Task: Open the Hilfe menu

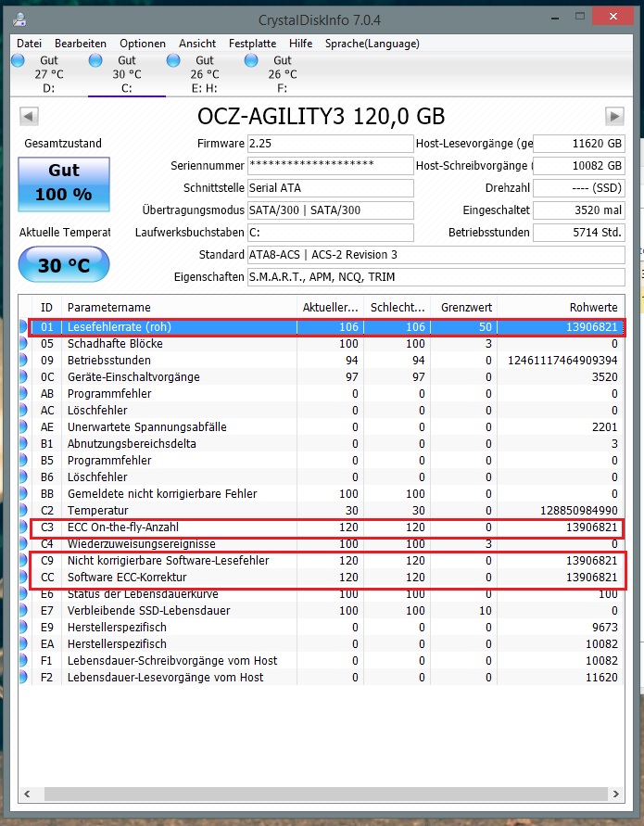Action: (300, 44)
